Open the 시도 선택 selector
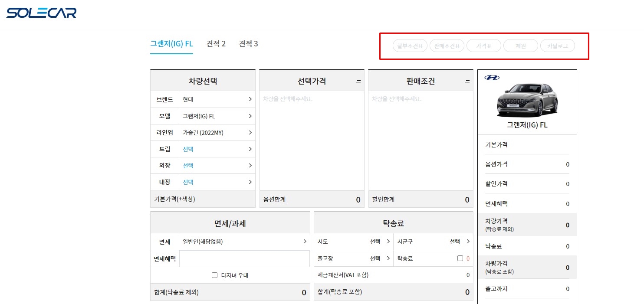Viewport: 644px width, 304px height. (354, 242)
